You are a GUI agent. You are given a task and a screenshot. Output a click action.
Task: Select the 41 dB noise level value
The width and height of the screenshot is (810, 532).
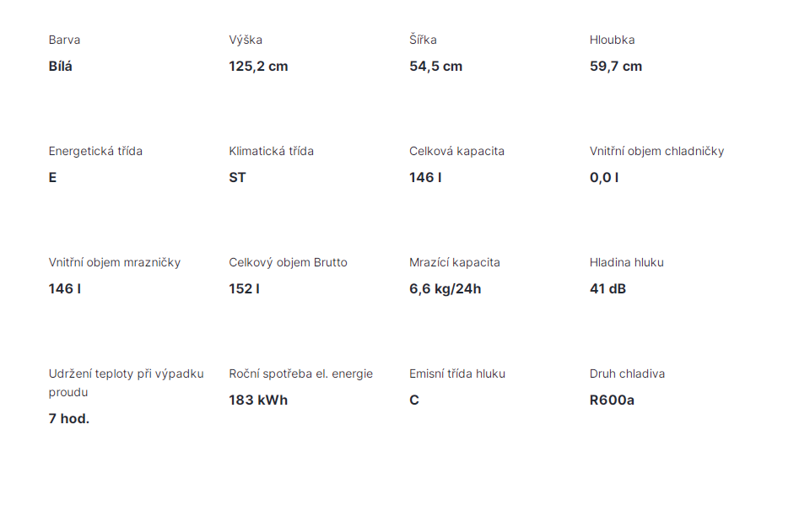[x=607, y=289]
